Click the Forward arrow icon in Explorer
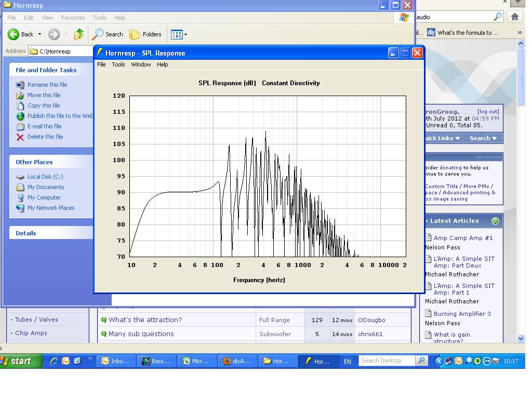Image resolution: width=532 pixels, height=399 pixels. pyautogui.click(x=54, y=34)
